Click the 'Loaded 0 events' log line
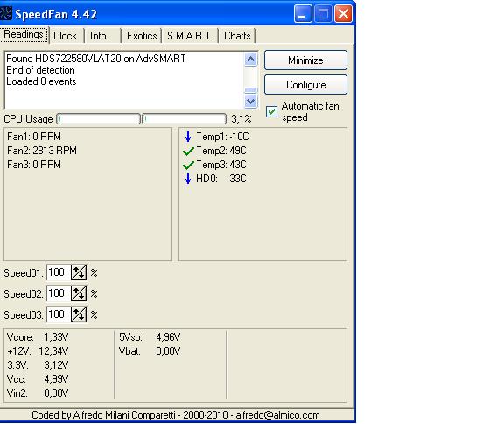Image resolution: width=504 pixels, height=424 pixels. (x=41, y=81)
